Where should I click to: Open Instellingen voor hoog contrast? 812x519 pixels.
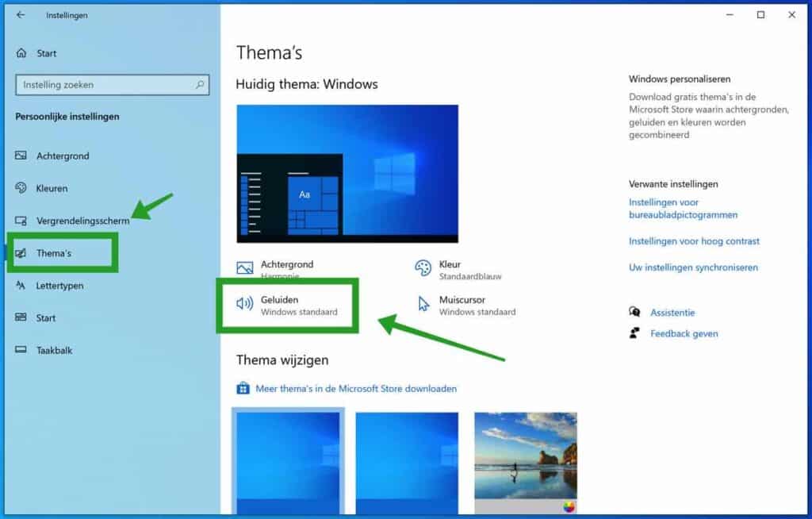coord(694,241)
